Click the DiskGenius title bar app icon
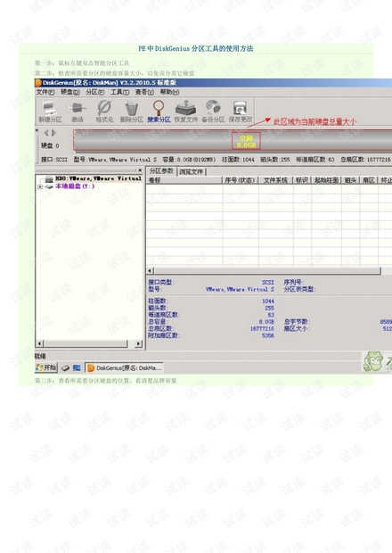The height and width of the screenshot is (553, 392). [x=38, y=83]
